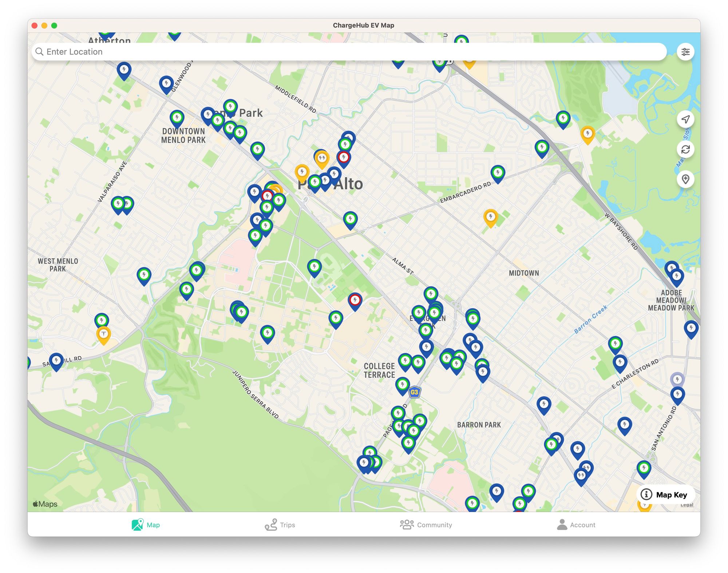Viewport: 728px width, 573px height.
Task: Open the map filters button
Action: point(685,52)
